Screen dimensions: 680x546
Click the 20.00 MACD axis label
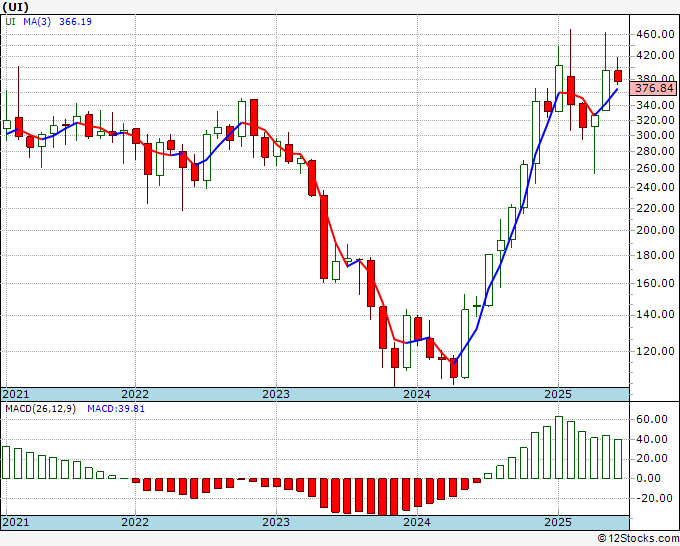click(x=651, y=459)
